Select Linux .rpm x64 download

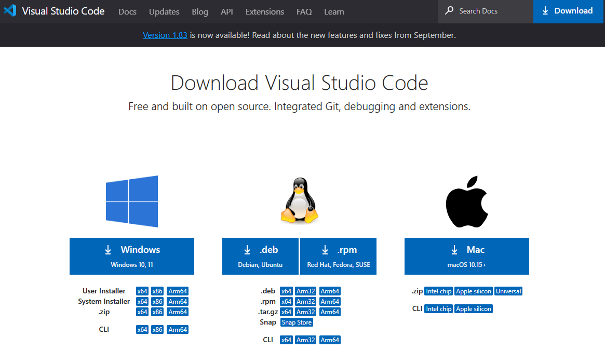286,302
